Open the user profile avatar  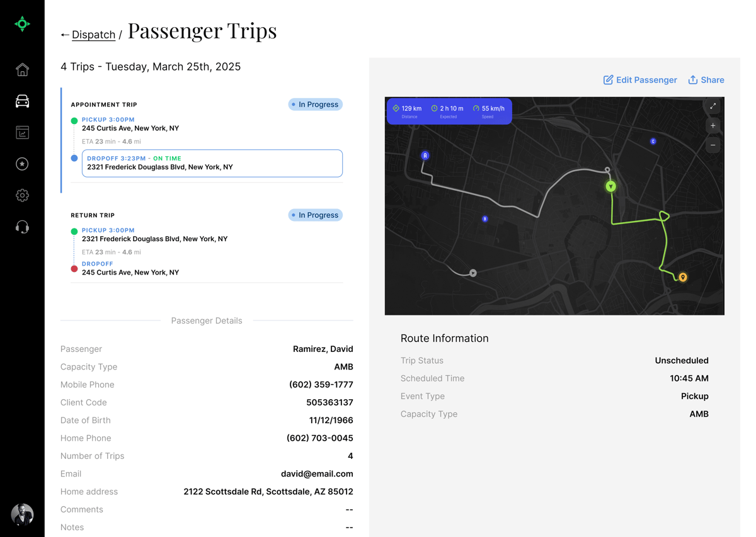tap(22, 514)
